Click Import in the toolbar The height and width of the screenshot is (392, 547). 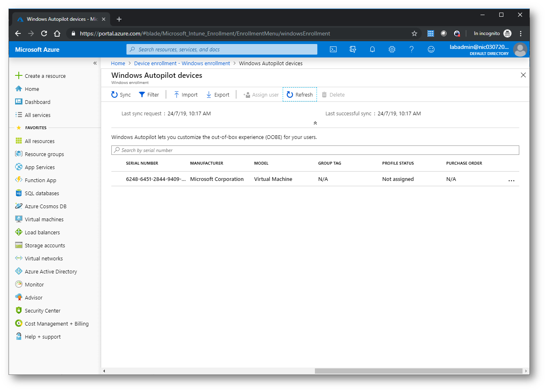coord(186,95)
